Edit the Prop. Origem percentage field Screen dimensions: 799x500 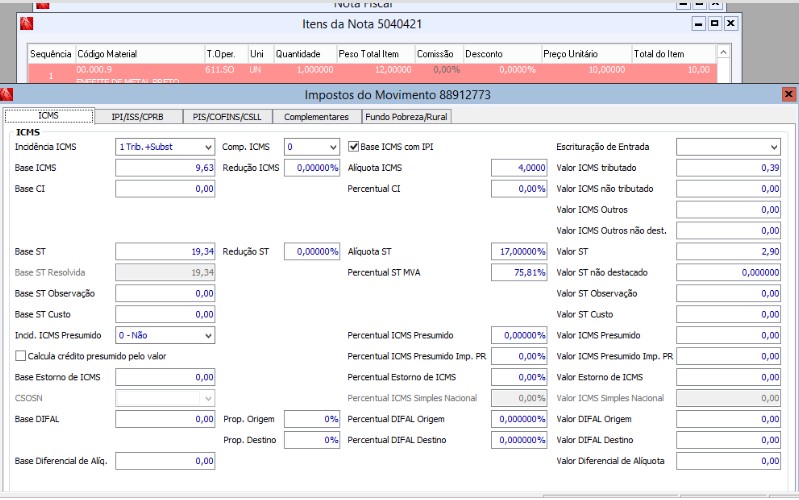point(312,419)
